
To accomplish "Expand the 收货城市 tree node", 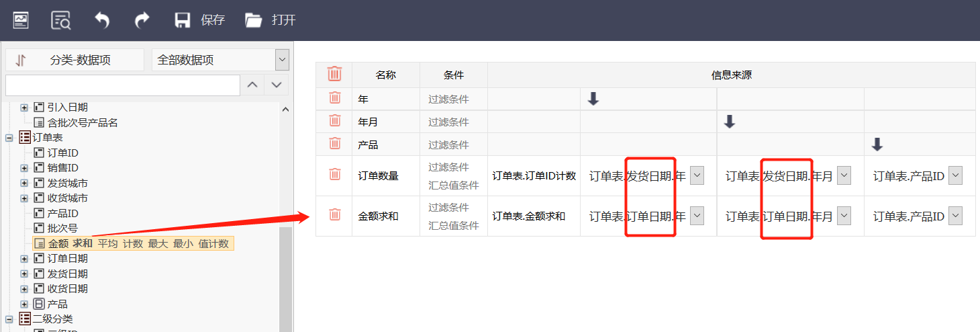I will coord(24,198).
